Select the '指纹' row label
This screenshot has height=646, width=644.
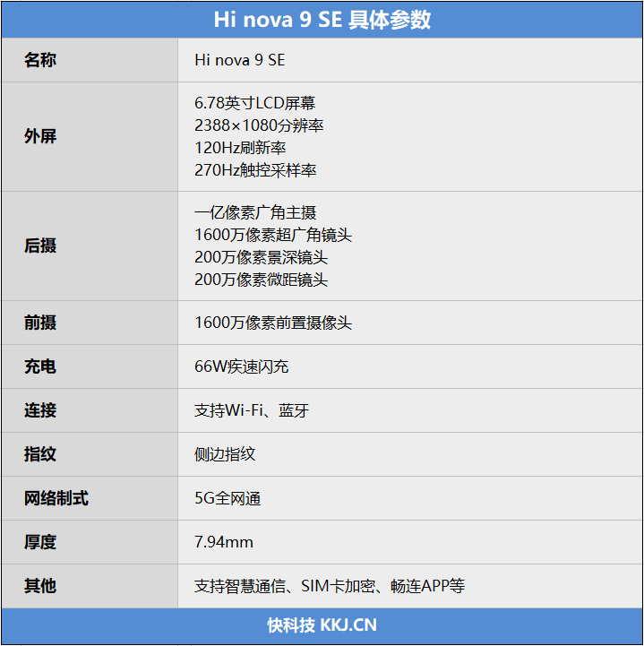(40, 454)
